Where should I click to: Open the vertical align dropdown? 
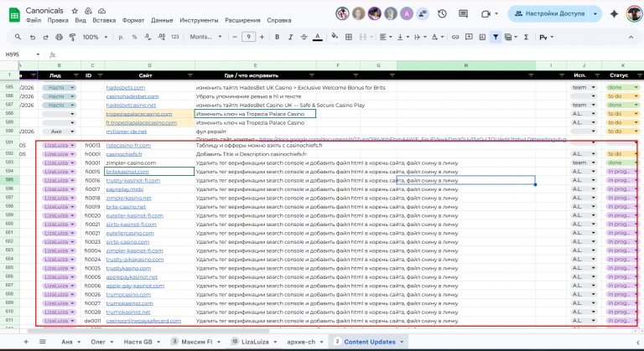pyautogui.click(x=402, y=37)
